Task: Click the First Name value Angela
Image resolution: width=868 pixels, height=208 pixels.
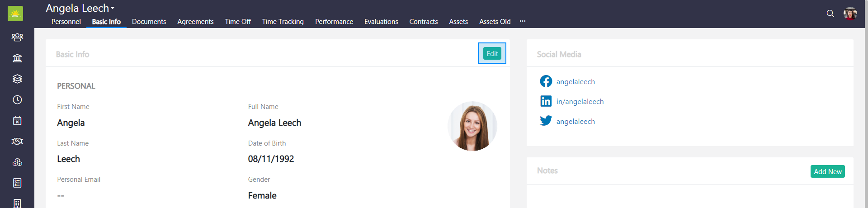Action: pos(71,123)
